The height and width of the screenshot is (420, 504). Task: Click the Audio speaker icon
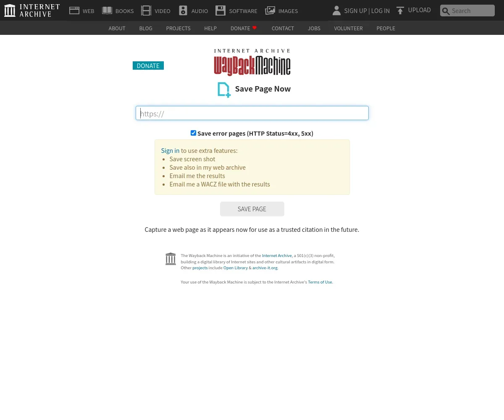pyautogui.click(x=183, y=10)
